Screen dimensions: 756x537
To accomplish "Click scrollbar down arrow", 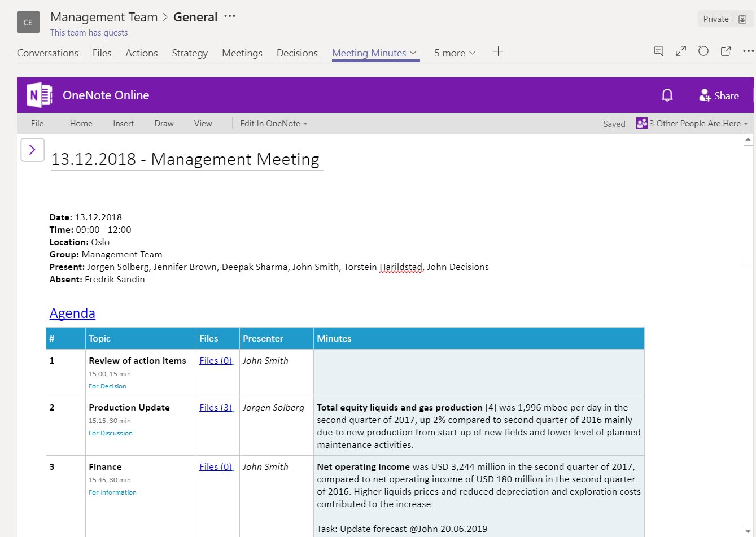I will [749, 531].
